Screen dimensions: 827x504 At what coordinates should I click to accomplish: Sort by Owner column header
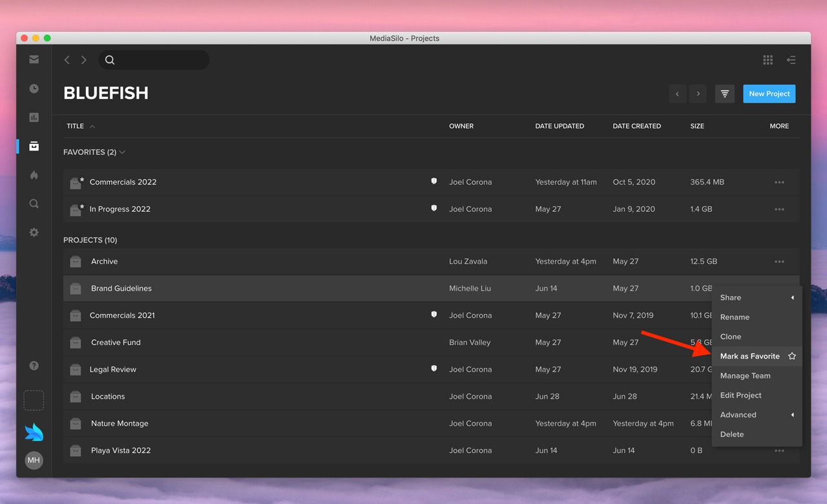click(x=461, y=126)
